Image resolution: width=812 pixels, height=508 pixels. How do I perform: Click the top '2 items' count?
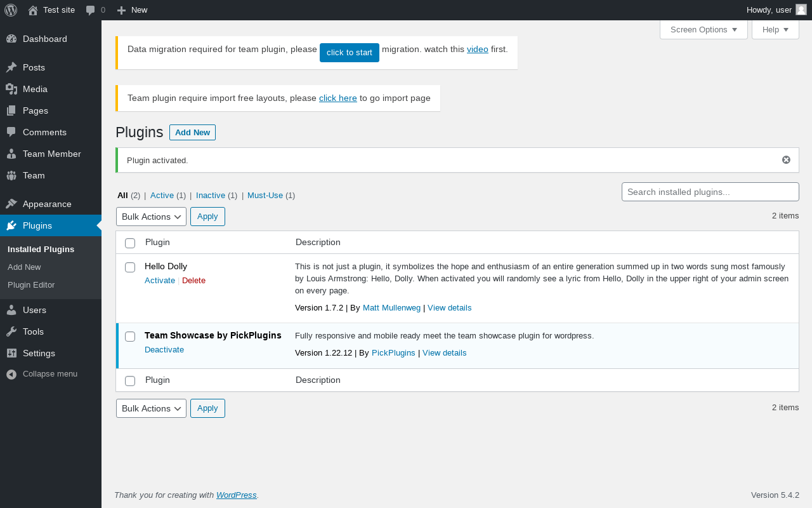[785, 216]
